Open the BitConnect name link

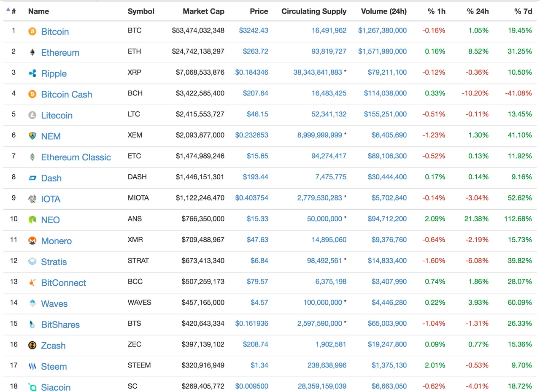click(64, 283)
